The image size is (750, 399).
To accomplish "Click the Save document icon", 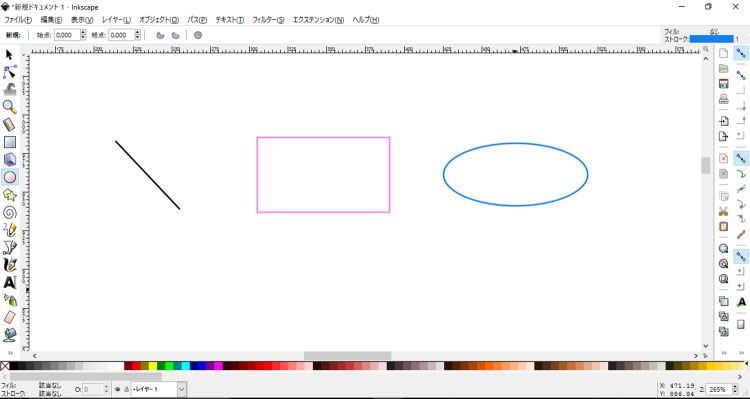I will pyautogui.click(x=724, y=84).
